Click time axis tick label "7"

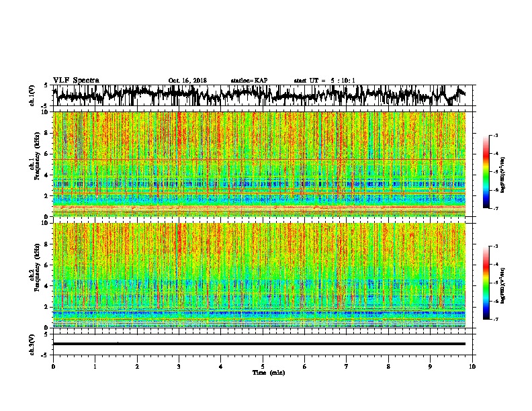point(347,367)
